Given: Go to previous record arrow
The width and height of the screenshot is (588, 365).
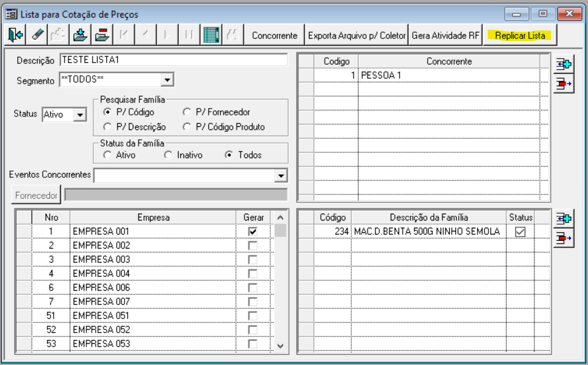Looking at the screenshot, I should (x=145, y=35).
